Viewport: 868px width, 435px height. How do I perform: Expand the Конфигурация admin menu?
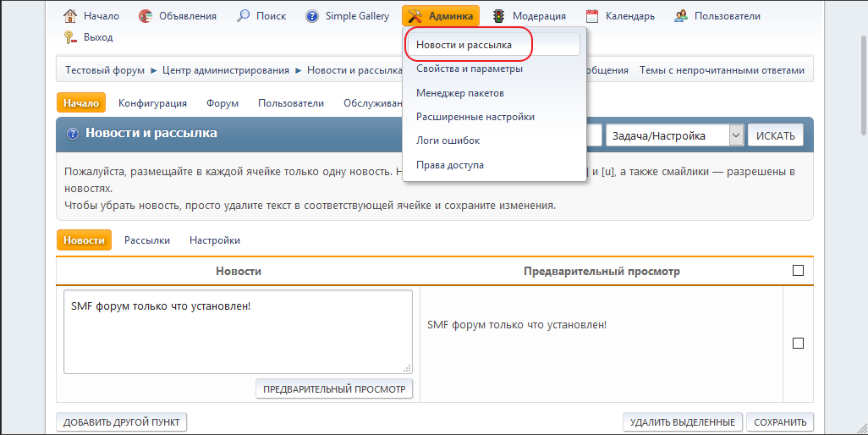click(x=152, y=103)
